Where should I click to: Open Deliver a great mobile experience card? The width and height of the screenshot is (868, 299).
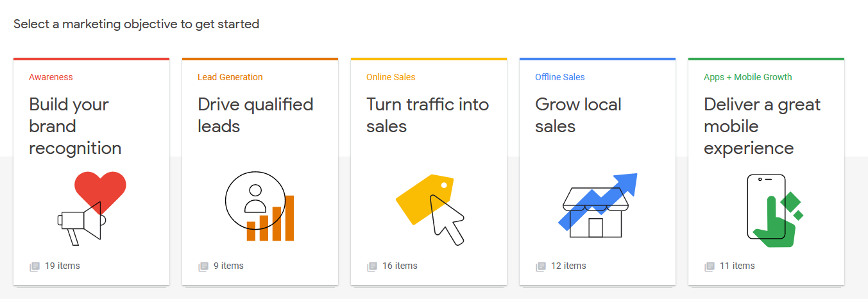point(766,171)
